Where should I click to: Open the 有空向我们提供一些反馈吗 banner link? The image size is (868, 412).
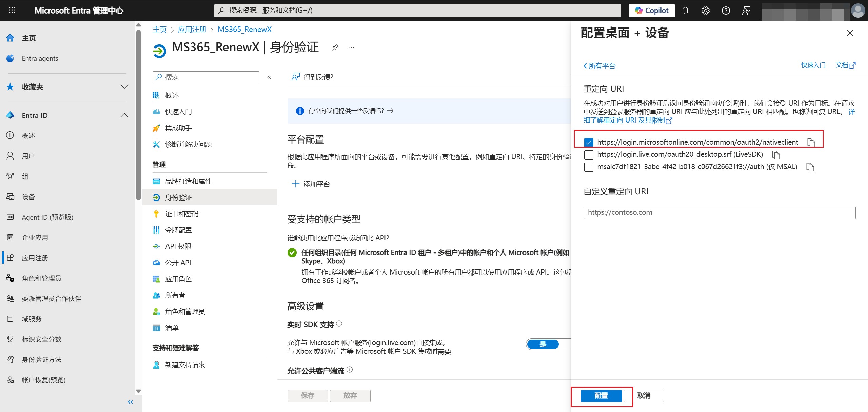coord(351,111)
